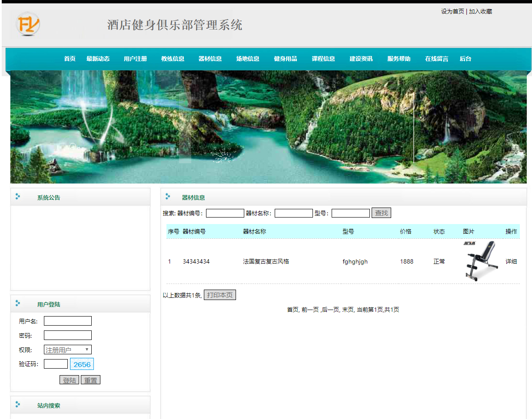This screenshot has height=419, width=532.
Task: Go to 健身用品 in the menu
Action: pyautogui.click(x=285, y=59)
